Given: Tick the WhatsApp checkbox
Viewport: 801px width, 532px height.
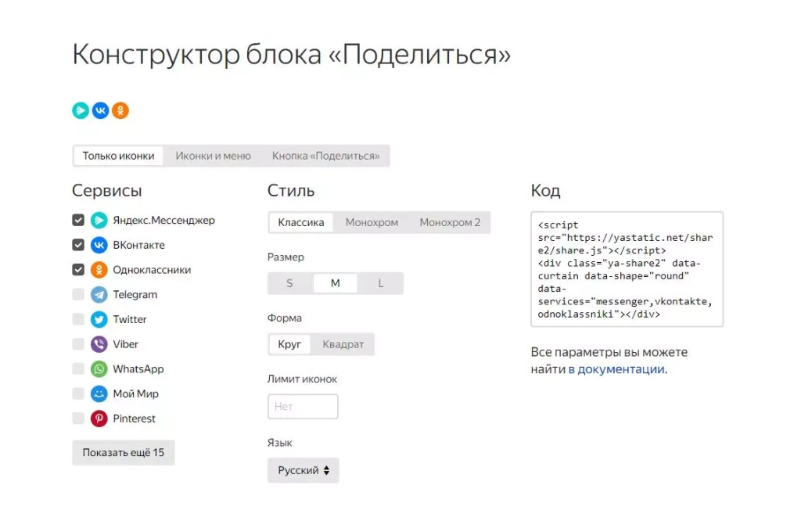Looking at the screenshot, I should click(x=78, y=369).
